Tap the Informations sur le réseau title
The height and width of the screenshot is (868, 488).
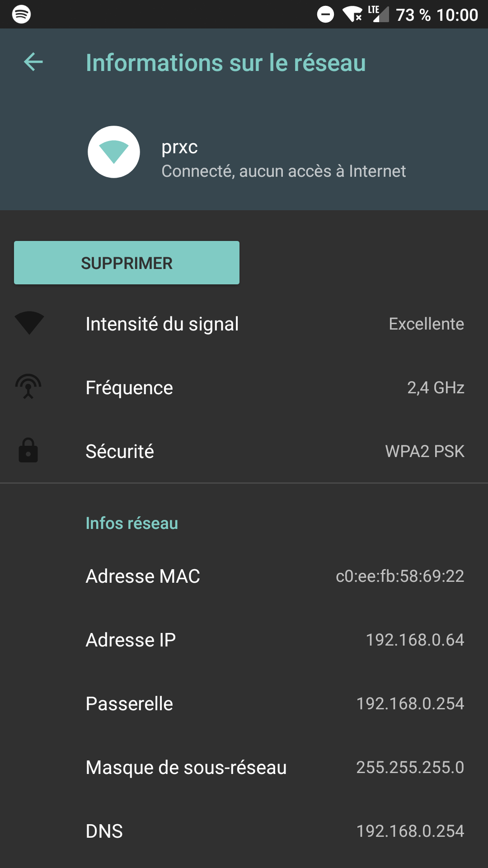pos(225,63)
